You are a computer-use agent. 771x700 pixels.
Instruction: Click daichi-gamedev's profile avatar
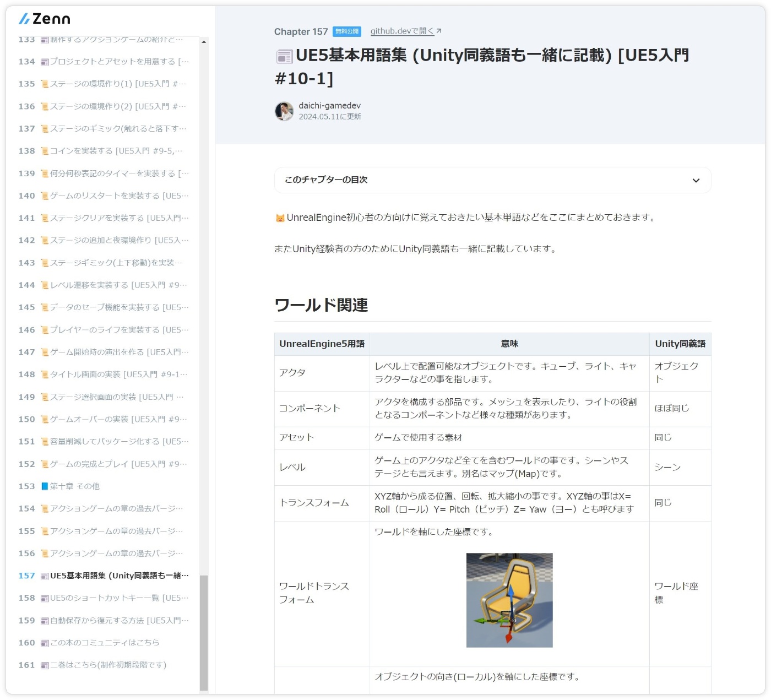pos(284,111)
